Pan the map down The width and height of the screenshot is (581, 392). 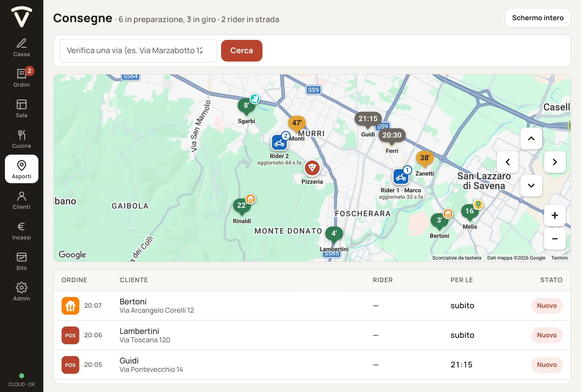(531, 185)
